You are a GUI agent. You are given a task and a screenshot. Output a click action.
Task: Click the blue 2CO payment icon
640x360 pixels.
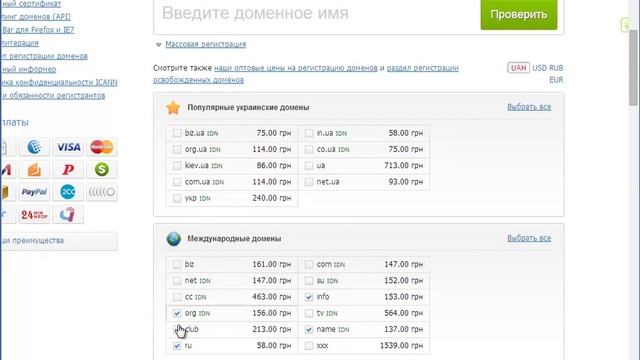coord(68,192)
